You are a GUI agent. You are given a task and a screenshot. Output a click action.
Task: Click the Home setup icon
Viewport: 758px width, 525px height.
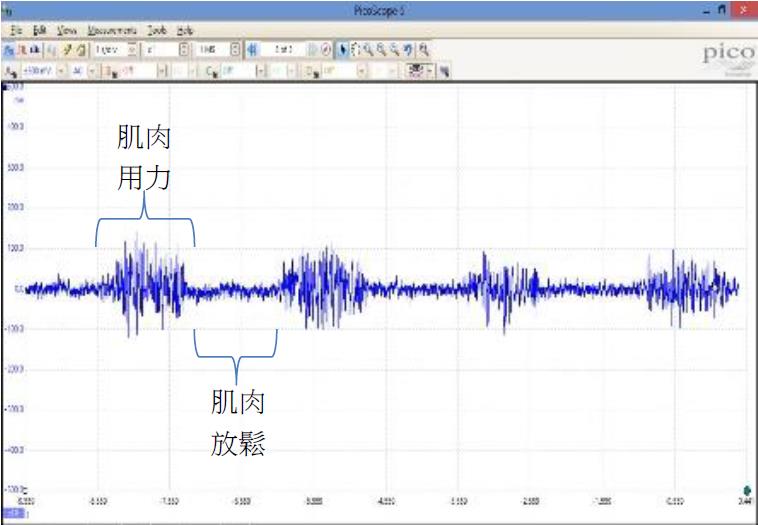pos(82,50)
